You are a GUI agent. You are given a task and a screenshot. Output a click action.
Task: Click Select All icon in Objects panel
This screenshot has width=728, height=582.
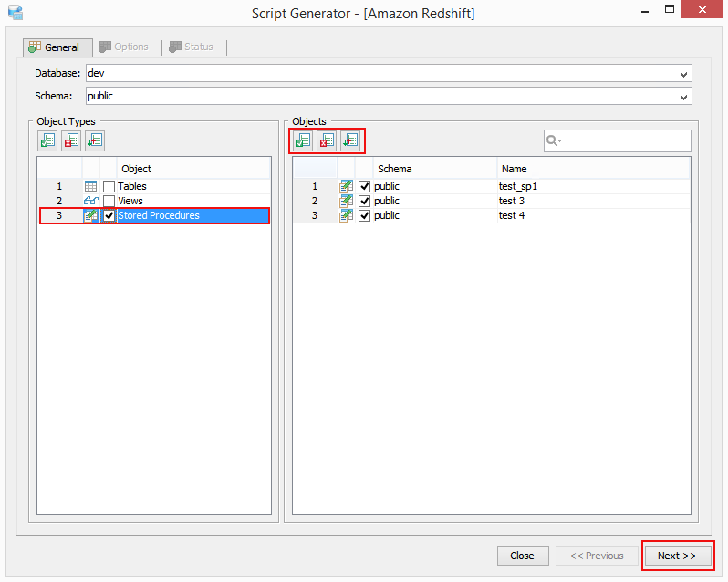pos(303,140)
